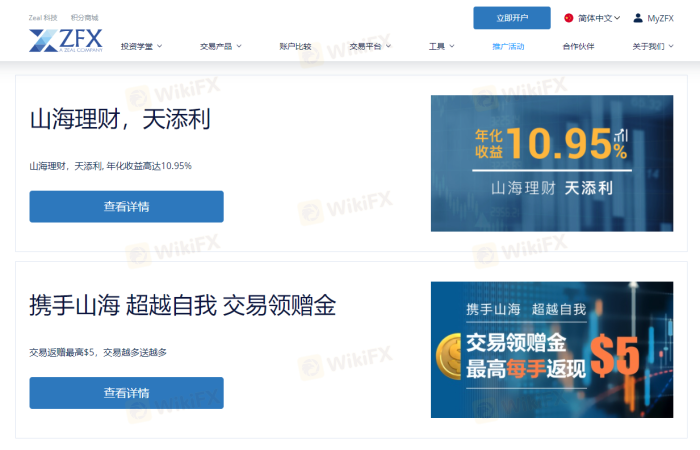Expand the 交易平台 menu
This screenshot has height=450, width=700.
click(370, 46)
